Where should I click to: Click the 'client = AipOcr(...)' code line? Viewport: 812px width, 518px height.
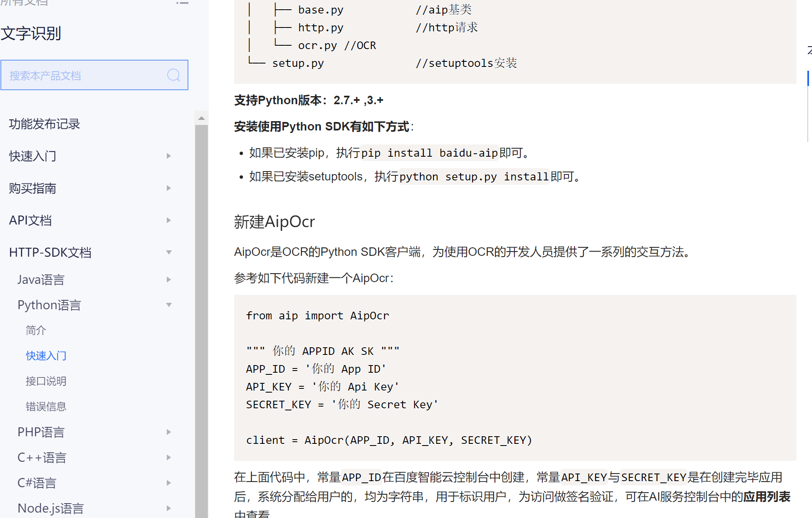click(x=389, y=440)
